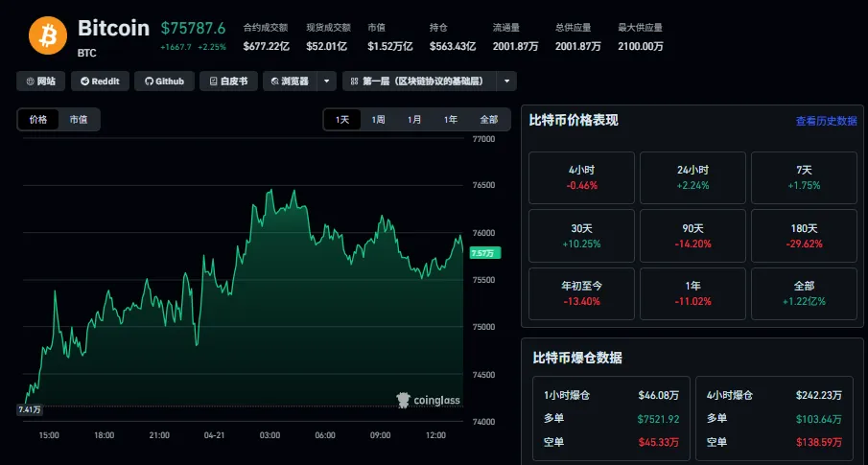Click the 第一层 category tag
The height and width of the screenshot is (465, 868).
[419, 81]
